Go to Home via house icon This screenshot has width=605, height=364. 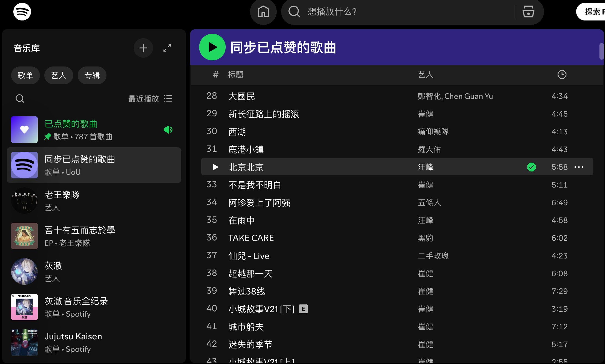pos(263,12)
